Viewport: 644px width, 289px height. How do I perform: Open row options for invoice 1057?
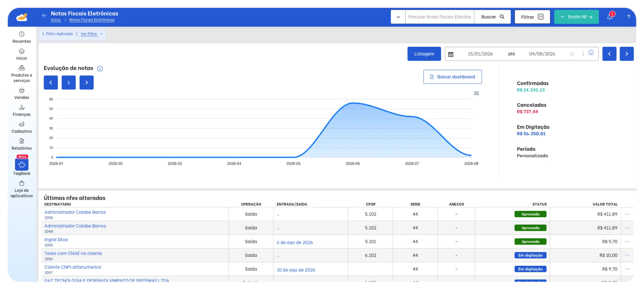pyautogui.click(x=627, y=269)
